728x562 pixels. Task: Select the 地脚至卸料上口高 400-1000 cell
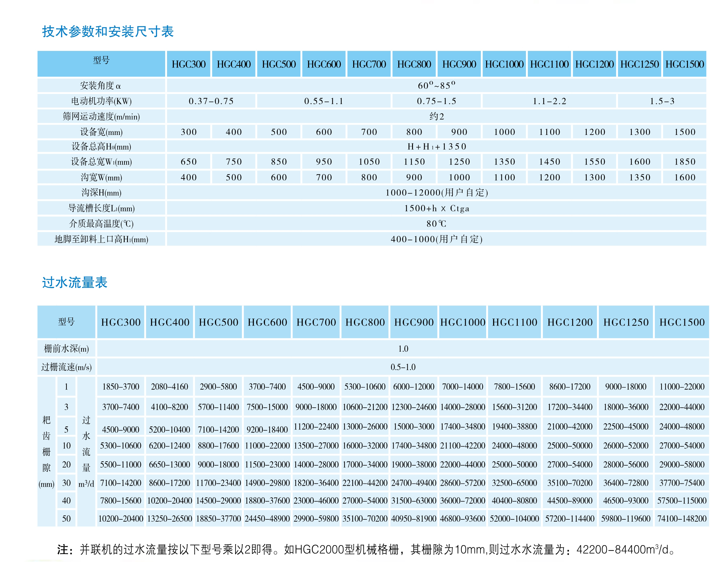(436, 239)
